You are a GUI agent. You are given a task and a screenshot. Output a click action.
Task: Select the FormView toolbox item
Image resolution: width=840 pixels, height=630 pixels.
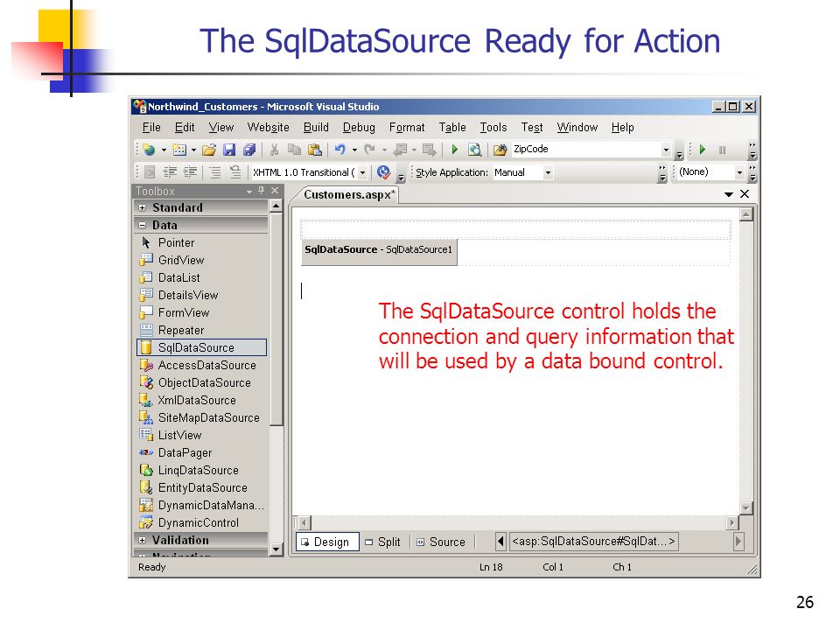[202, 312]
